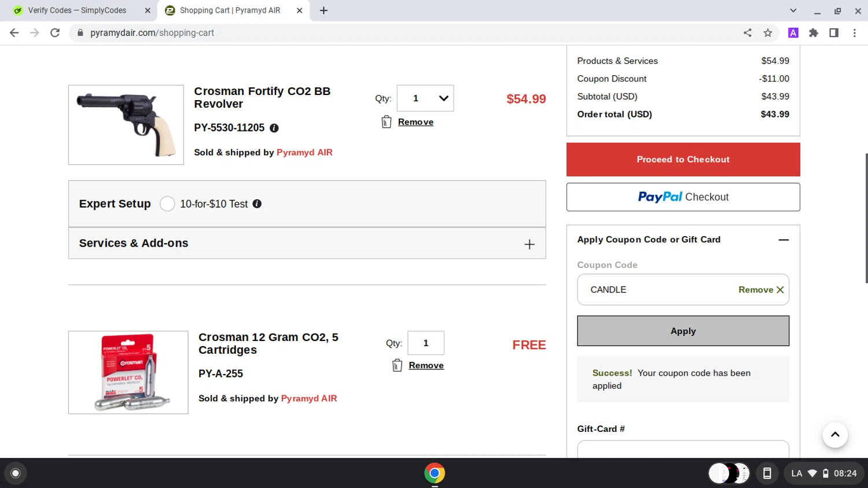The width and height of the screenshot is (868, 488).
Task: Click the PayPal Checkout button
Action: tap(683, 197)
